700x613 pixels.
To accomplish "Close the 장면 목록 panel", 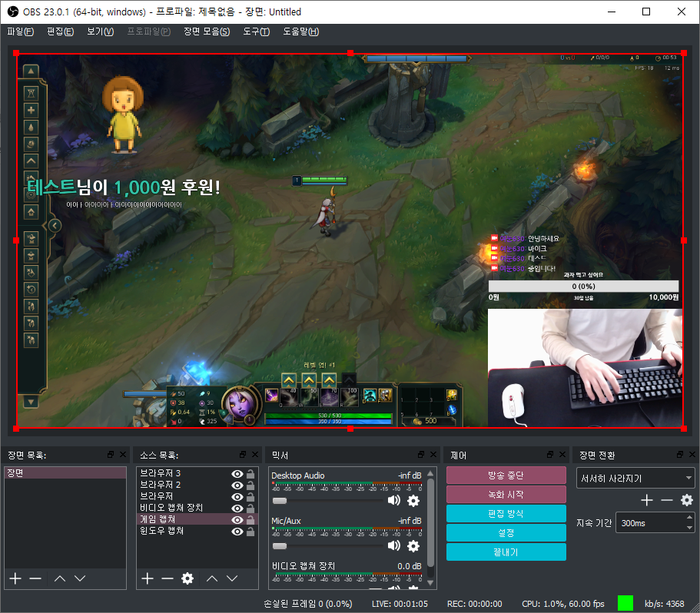I will click(x=123, y=454).
